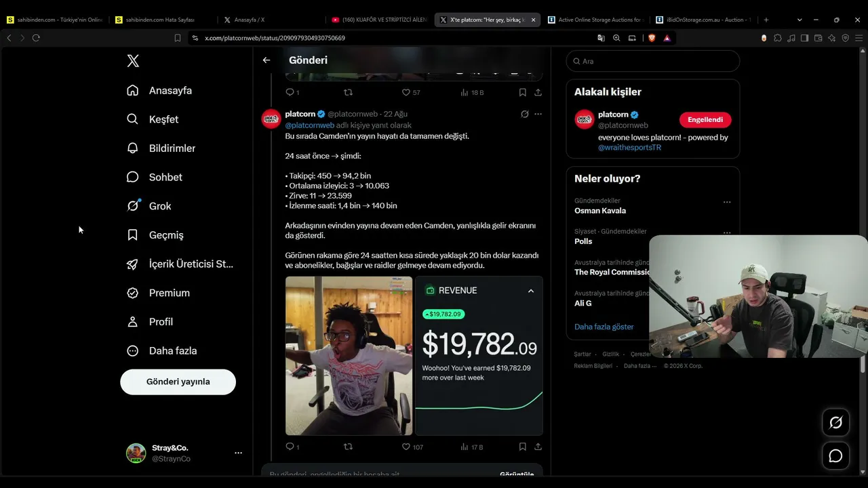
Task: Click the Gönderi yayınla button
Action: tap(178, 382)
